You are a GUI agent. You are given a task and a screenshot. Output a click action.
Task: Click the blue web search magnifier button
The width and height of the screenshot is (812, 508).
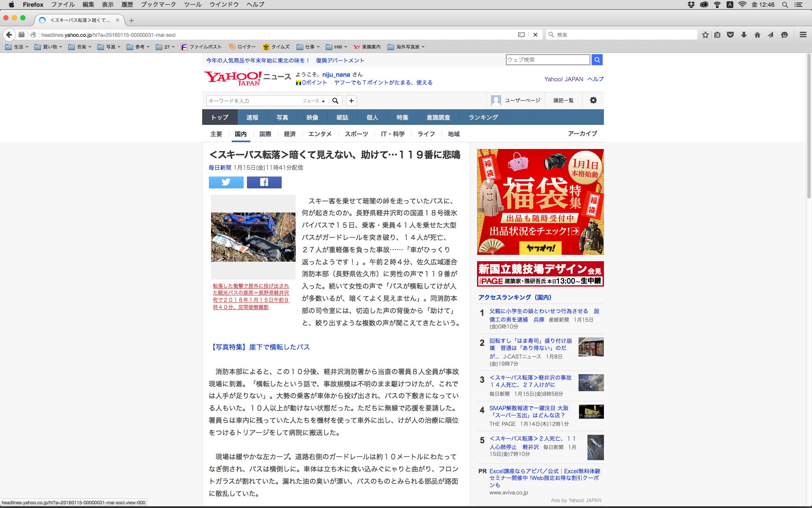tap(597, 60)
